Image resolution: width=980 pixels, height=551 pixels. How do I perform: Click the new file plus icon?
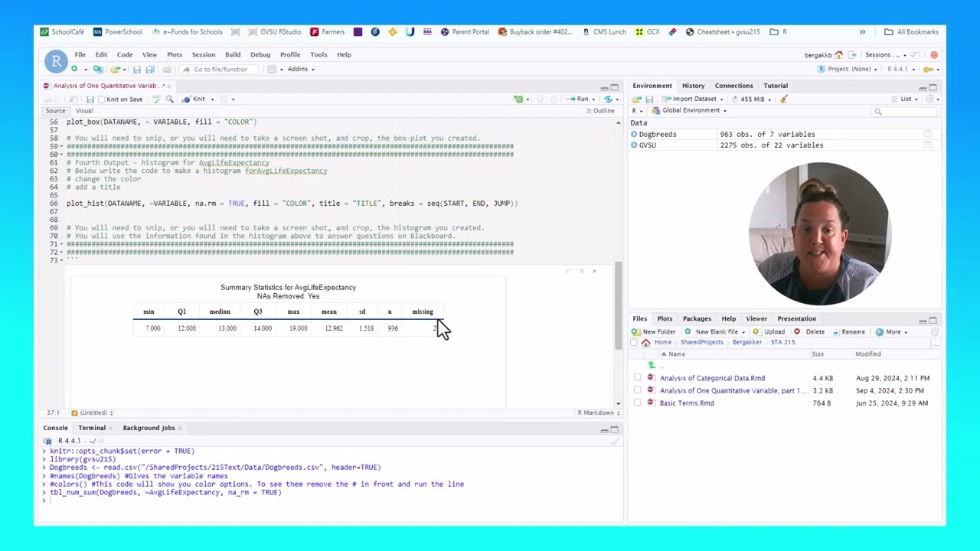point(74,69)
